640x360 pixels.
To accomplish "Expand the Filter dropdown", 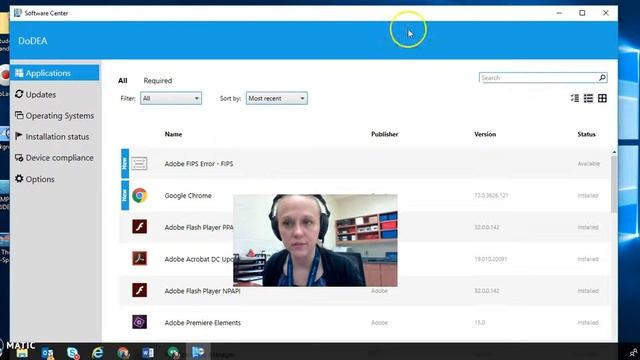I will click(171, 98).
